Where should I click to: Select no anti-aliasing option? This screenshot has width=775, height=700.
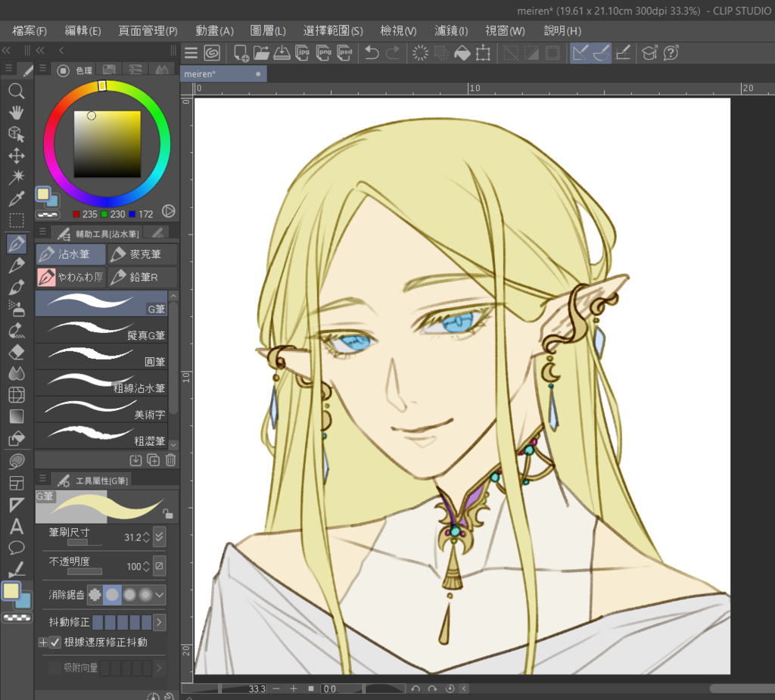click(95, 595)
